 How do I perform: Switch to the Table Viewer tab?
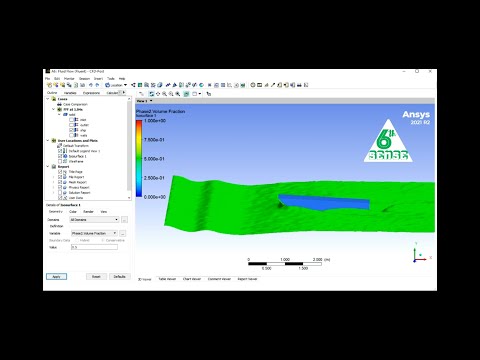click(167, 279)
